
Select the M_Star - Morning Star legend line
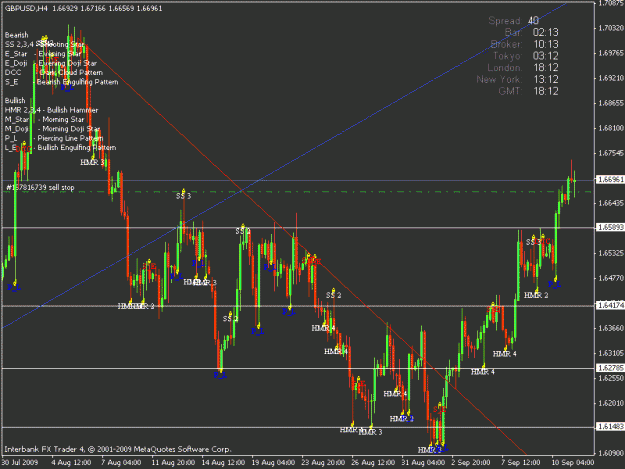click(45, 120)
